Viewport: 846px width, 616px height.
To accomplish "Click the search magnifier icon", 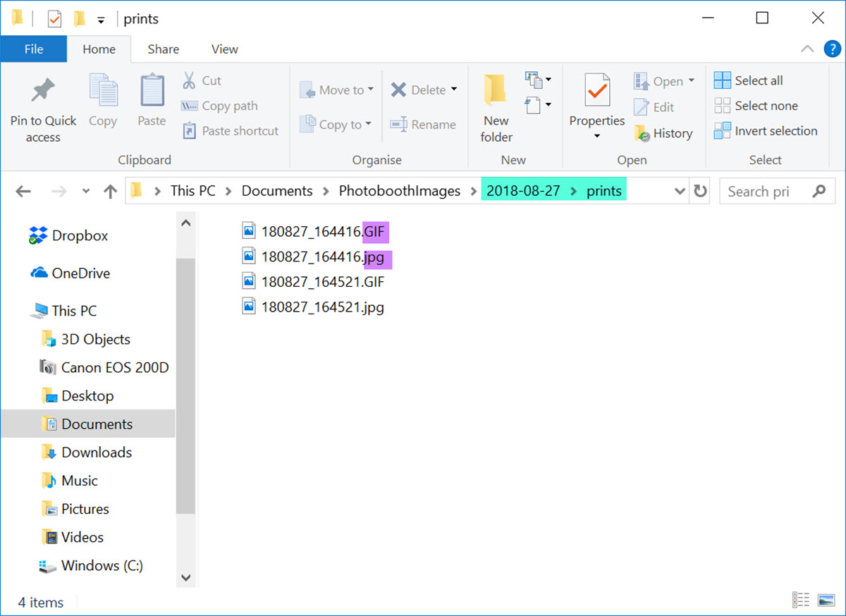I will (819, 191).
